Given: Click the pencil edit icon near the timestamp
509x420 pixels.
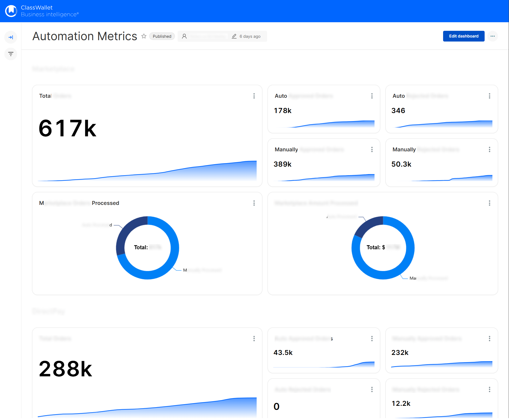Looking at the screenshot, I should pyautogui.click(x=234, y=36).
